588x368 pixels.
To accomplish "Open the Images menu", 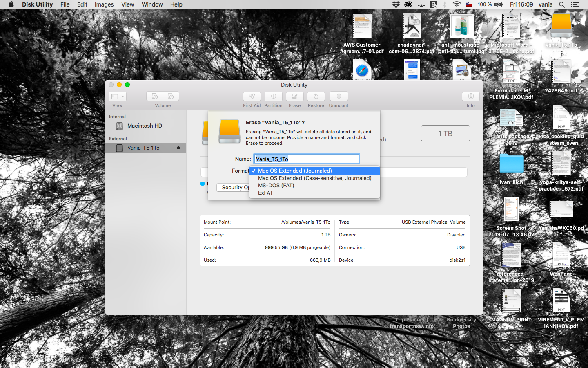I will pos(104,4).
